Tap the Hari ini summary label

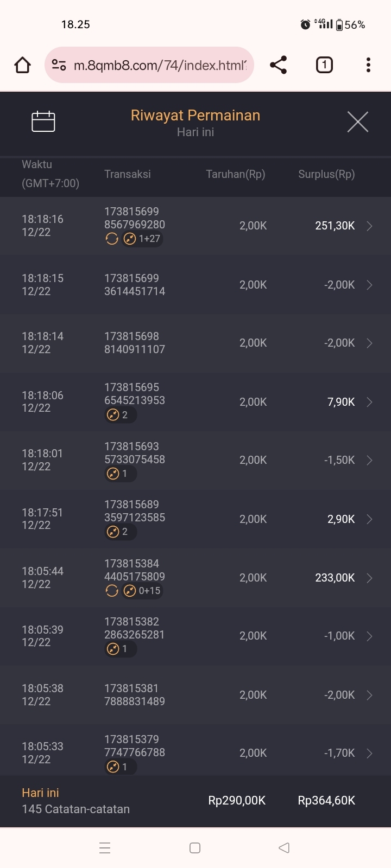click(40, 793)
